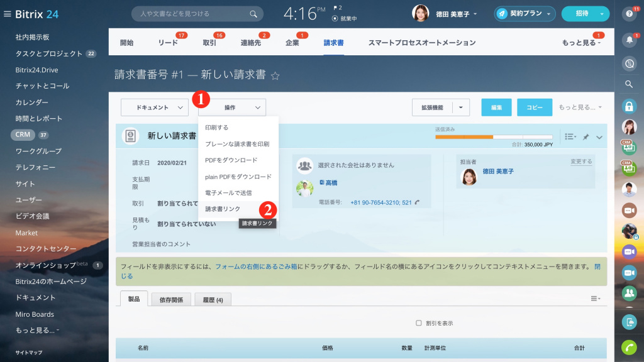Image resolution: width=644 pixels, height=362 pixels.
Task: Click the blue 編集 button
Action: pos(496,107)
